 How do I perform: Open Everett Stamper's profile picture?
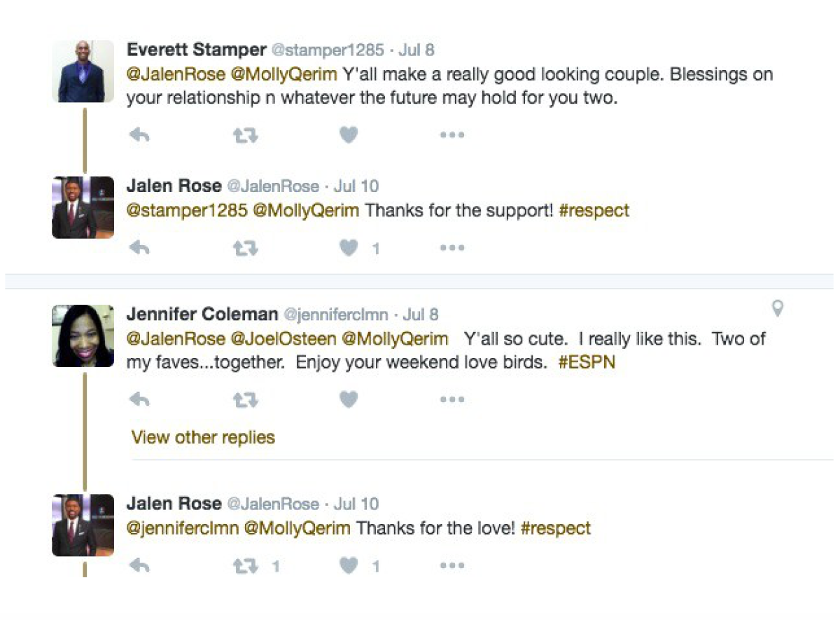(x=83, y=71)
